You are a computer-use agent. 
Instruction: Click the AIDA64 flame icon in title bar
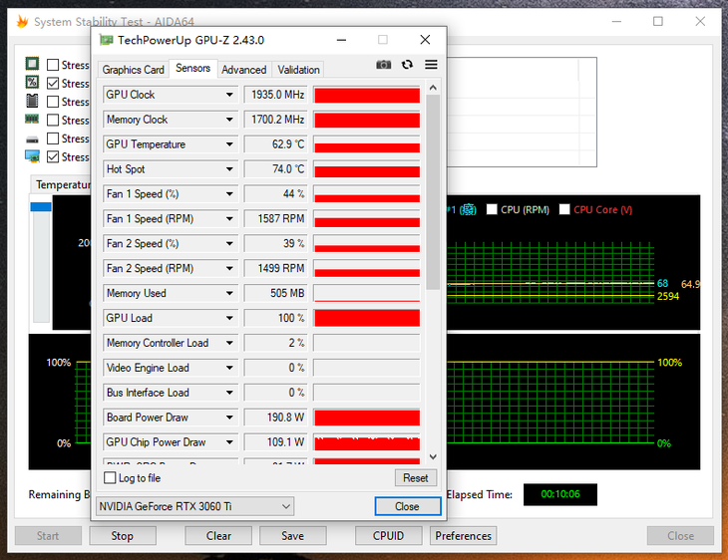(21, 21)
